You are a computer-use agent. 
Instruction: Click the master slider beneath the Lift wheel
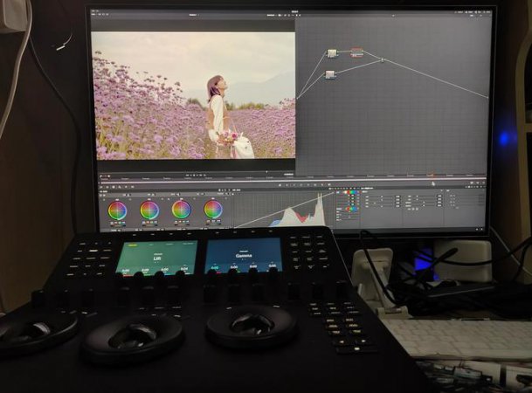click(x=117, y=224)
